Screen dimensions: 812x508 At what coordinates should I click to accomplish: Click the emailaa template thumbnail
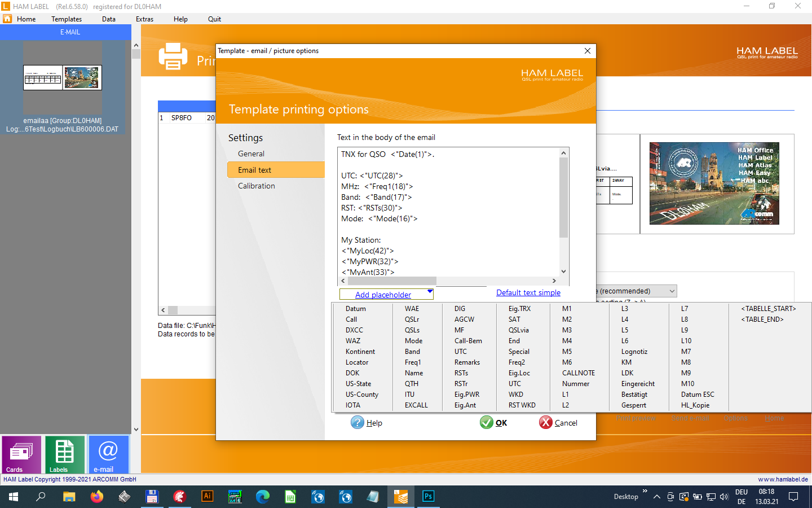click(x=63, y=77)
